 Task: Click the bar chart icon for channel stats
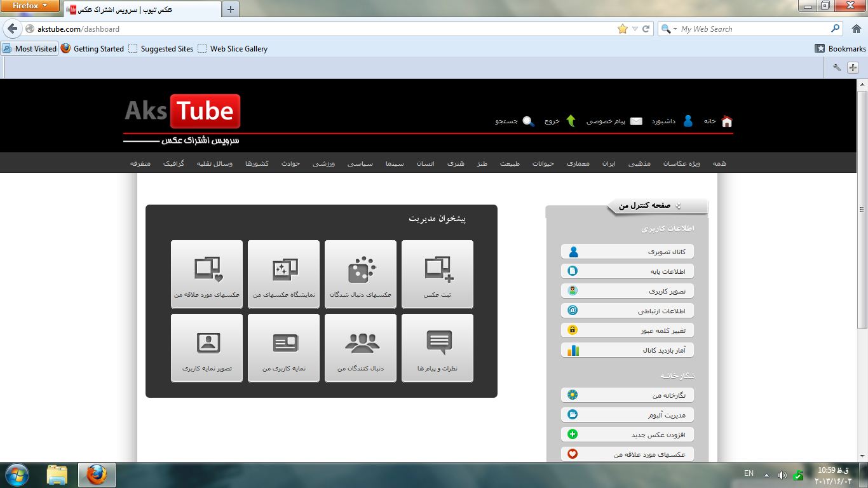pos(573,350)
